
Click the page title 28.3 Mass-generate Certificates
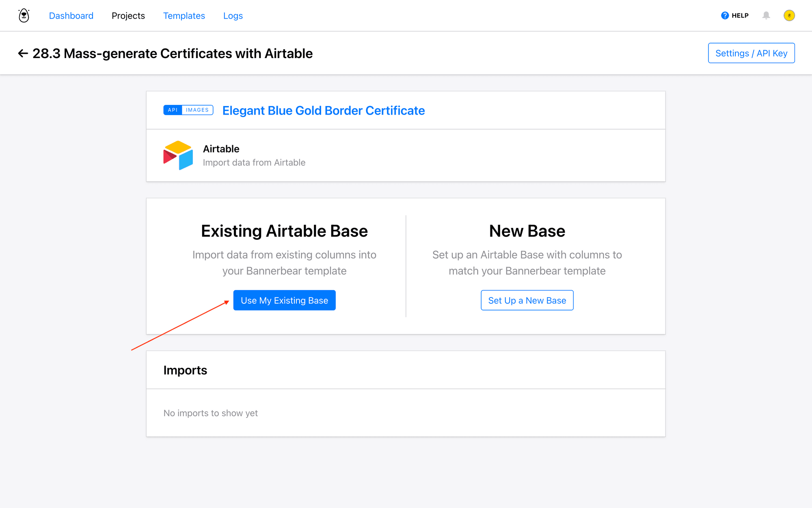(173, 53)
